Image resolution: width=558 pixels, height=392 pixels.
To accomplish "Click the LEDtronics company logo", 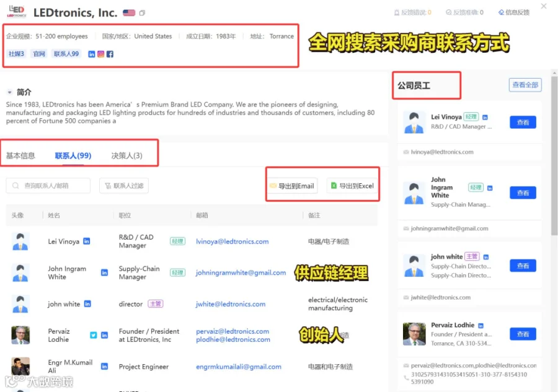I will click(x=17, y=11).
